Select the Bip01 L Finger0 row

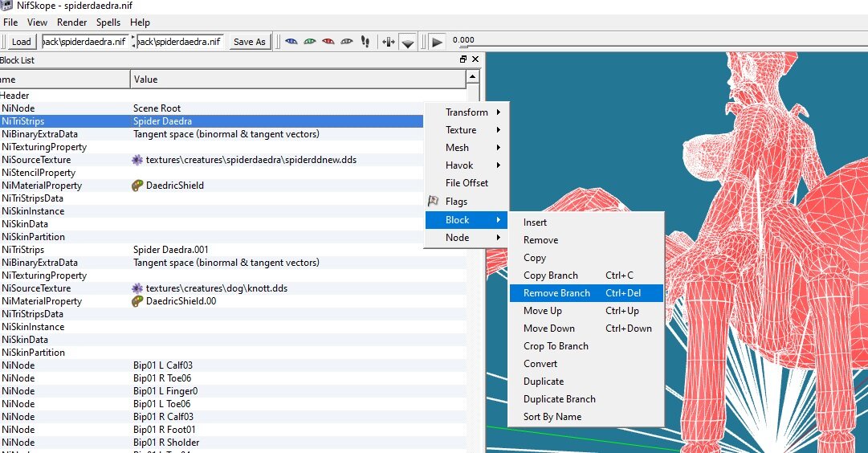pos(233,391)
